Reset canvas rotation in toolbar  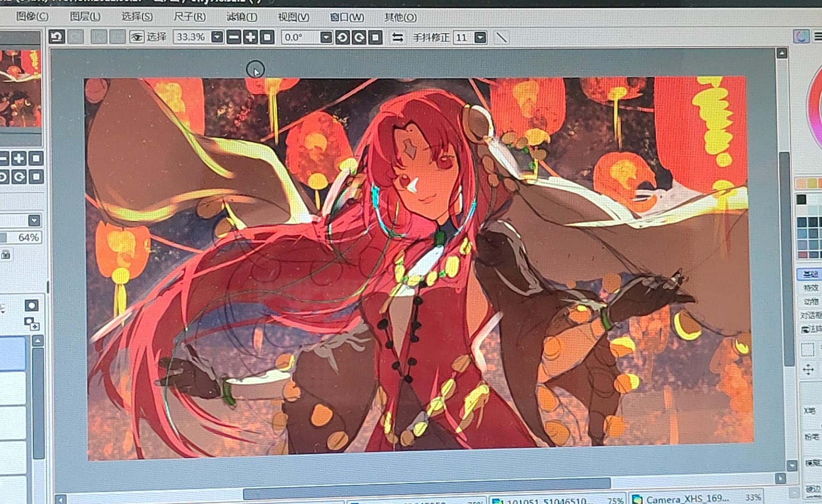[x=376, y=37]
